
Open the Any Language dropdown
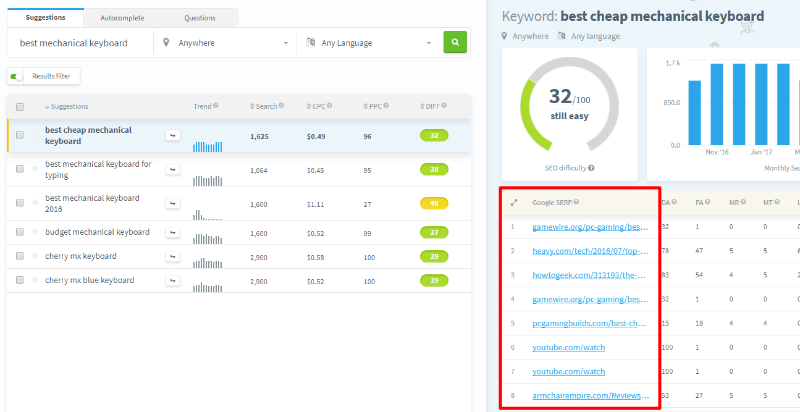[368, 43]
